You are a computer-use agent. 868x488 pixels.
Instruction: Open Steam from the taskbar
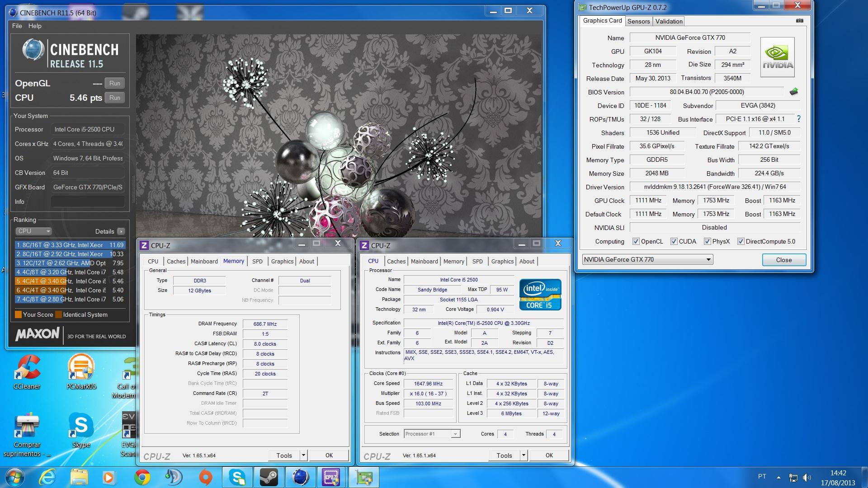pyautogui.click(x=269, y=478)
